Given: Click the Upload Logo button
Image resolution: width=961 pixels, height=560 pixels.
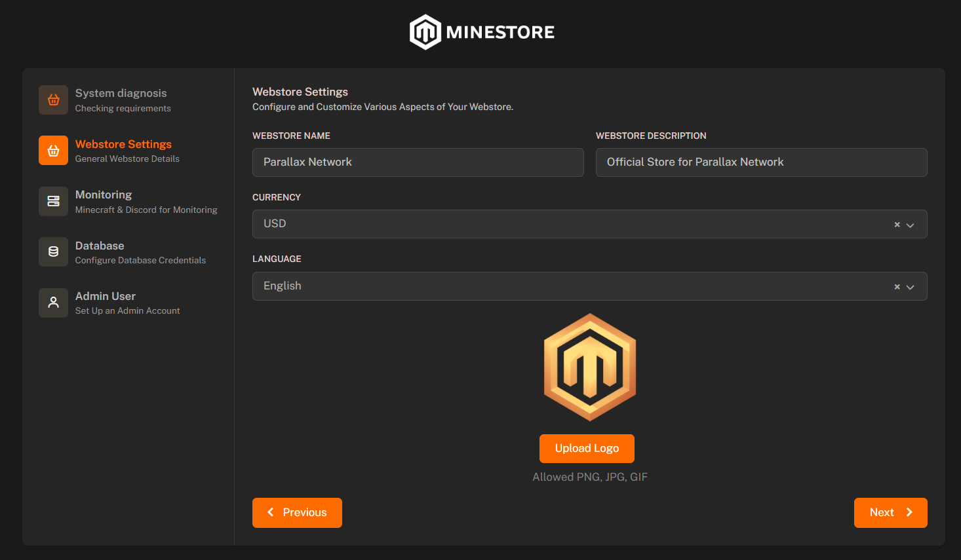Looking at the screenshot, I should (x=587, y=448).
